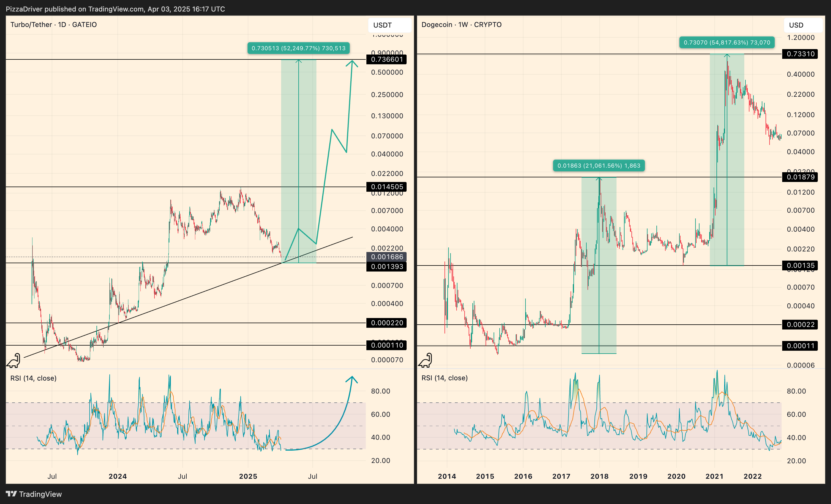Click the 2025 label on the Turbo time axis
The width and height of the screenshot is (831, 504).
(248, 476)
